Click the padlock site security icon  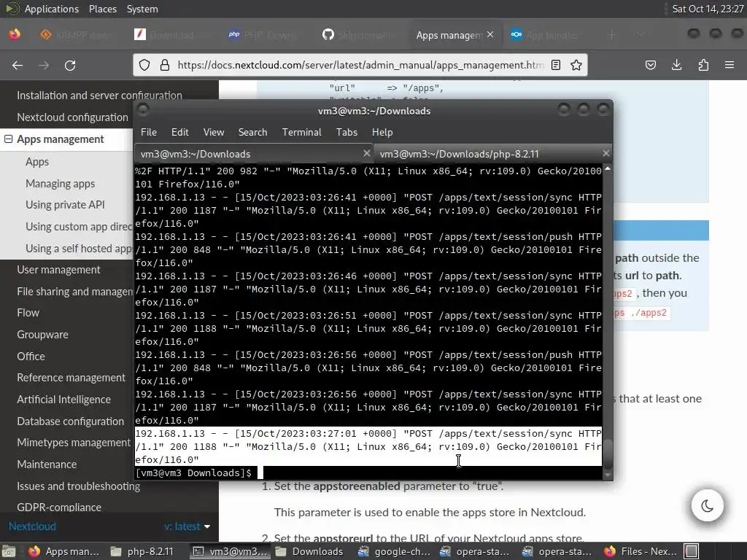tap(165, 65)
